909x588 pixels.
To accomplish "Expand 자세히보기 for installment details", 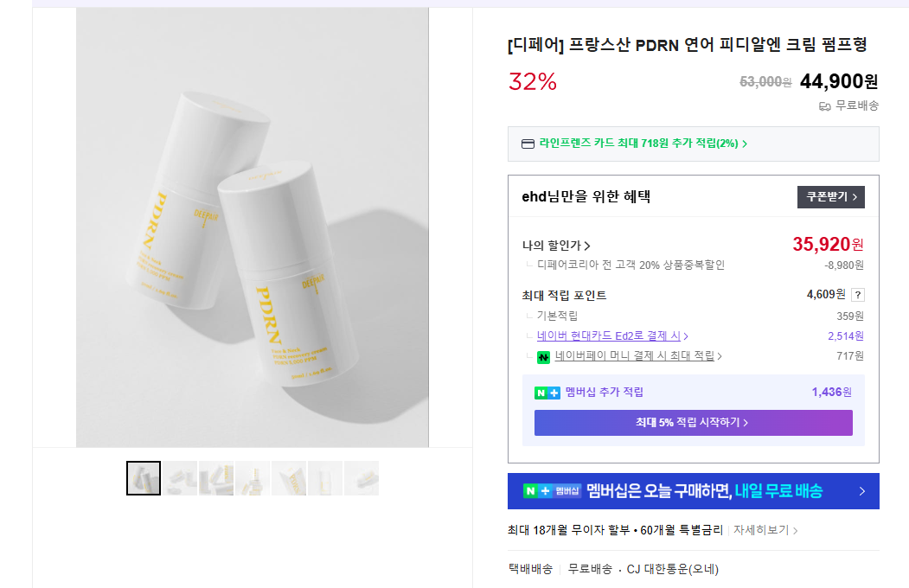I will pos(765,530).
